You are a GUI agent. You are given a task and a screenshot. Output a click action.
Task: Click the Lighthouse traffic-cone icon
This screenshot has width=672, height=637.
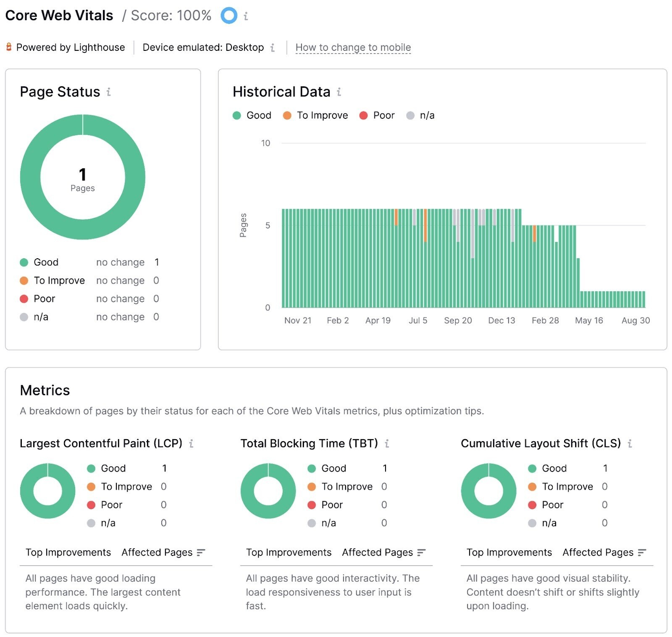click(9, 47)
